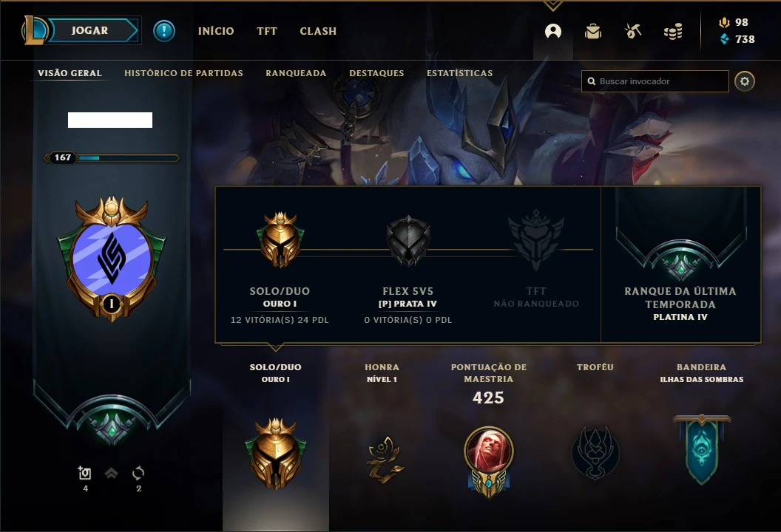The image size is (781, 532).
Task: Click the JOGAR play button
Action: click(94, 30)
